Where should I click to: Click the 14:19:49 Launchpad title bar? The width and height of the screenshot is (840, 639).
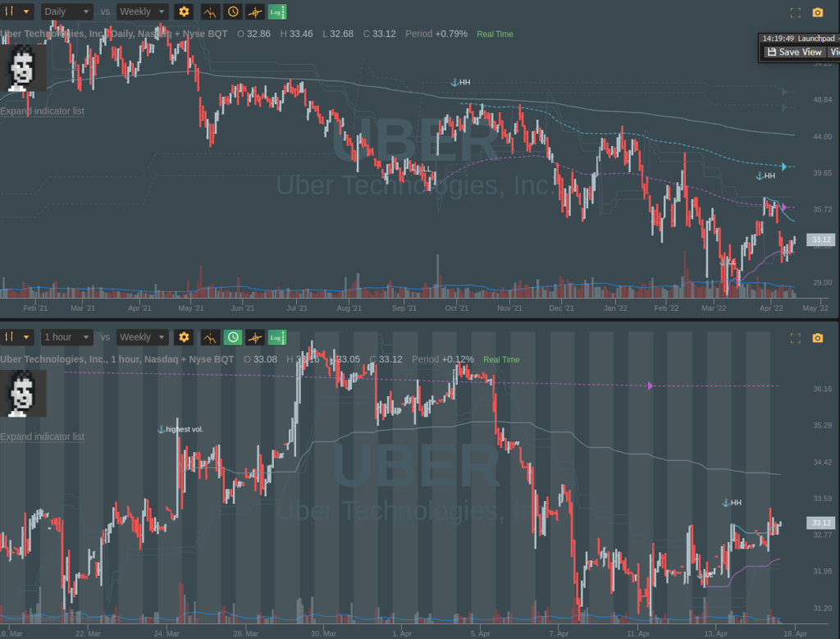click(x=799, y=39)
